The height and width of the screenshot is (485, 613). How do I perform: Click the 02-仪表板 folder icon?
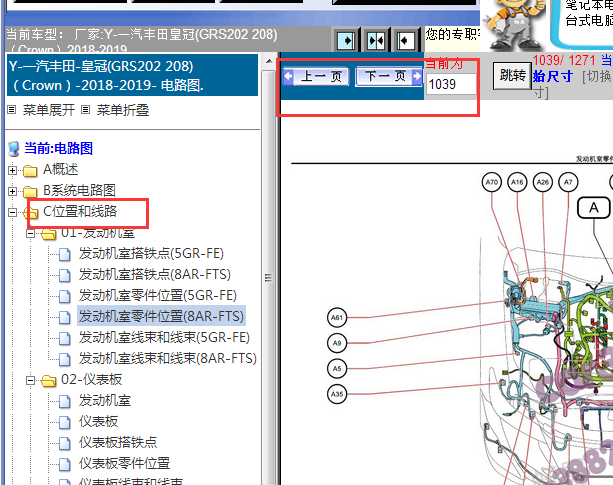point(48,381)
